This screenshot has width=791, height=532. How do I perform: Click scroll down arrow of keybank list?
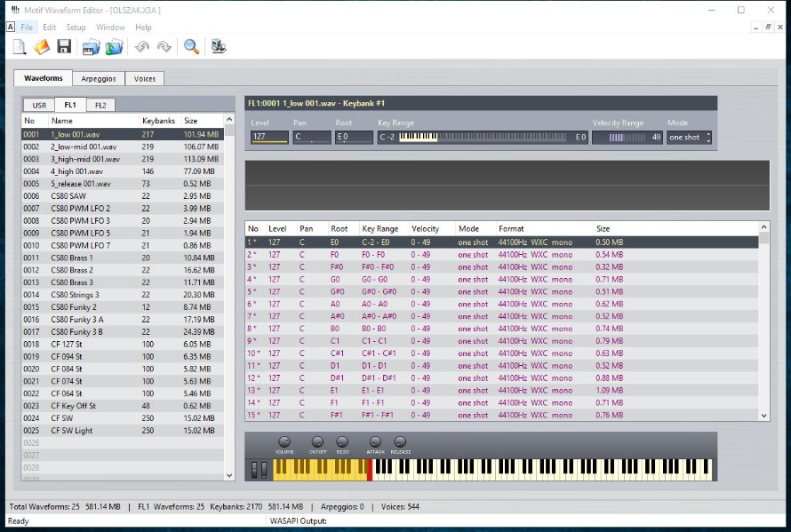[763, 416]
